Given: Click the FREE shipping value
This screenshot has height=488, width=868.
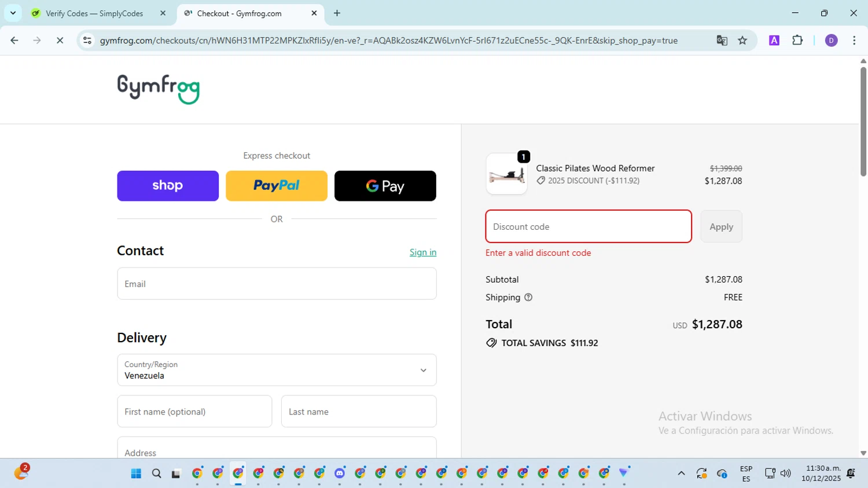Looking at the screenshot, I should 733,298.
